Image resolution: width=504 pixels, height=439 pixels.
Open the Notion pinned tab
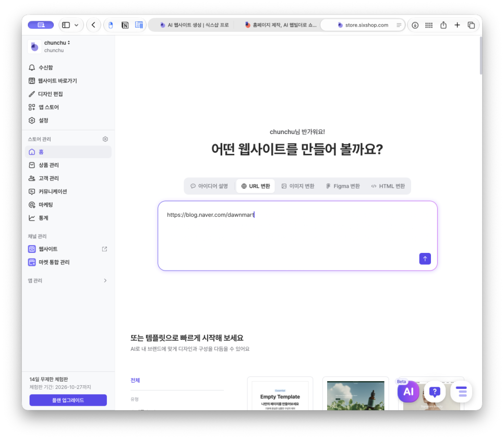125,25
